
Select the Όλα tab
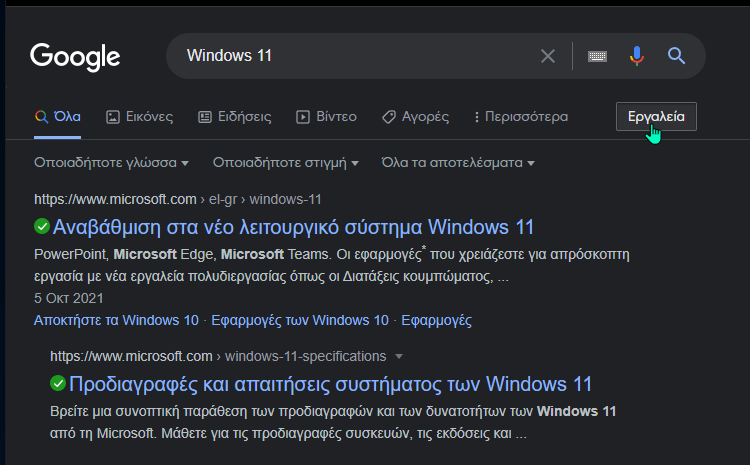[57, 117]
